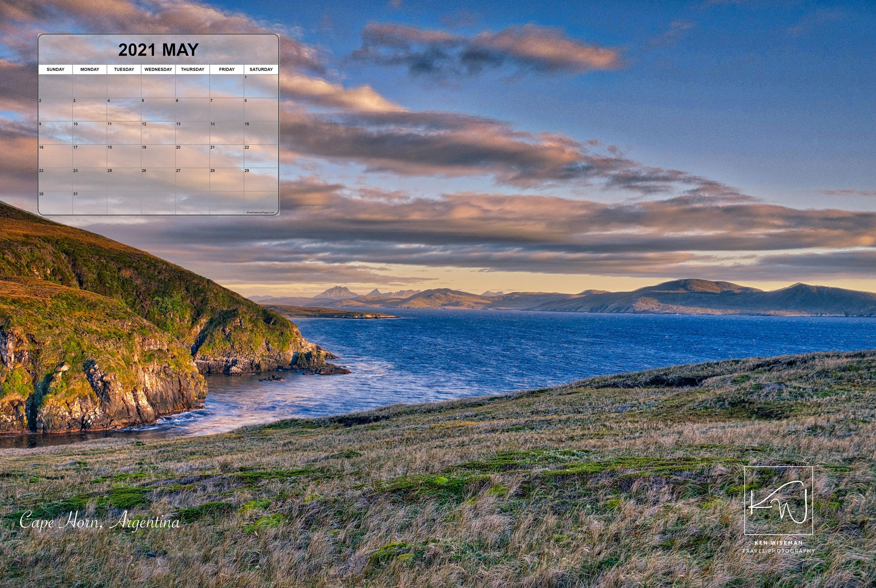Select the FRIDAY column header
Viewport: 876px width, 588px height.
[227, 69]
